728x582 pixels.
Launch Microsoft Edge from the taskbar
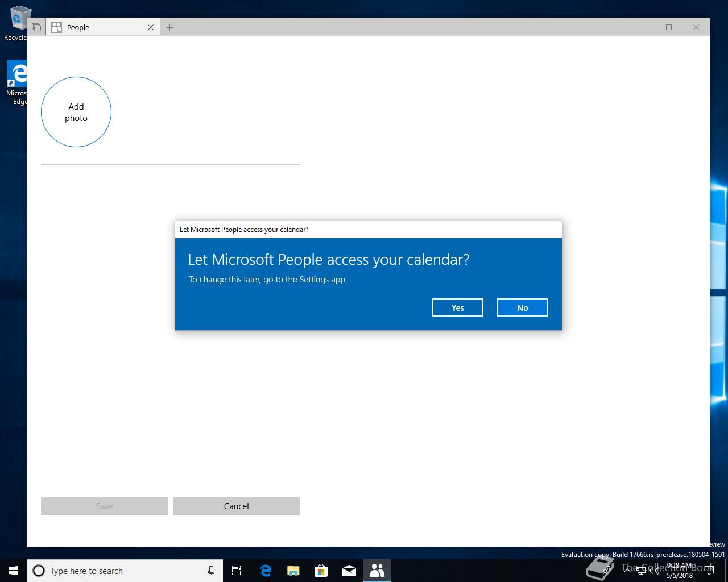[266, 571]
